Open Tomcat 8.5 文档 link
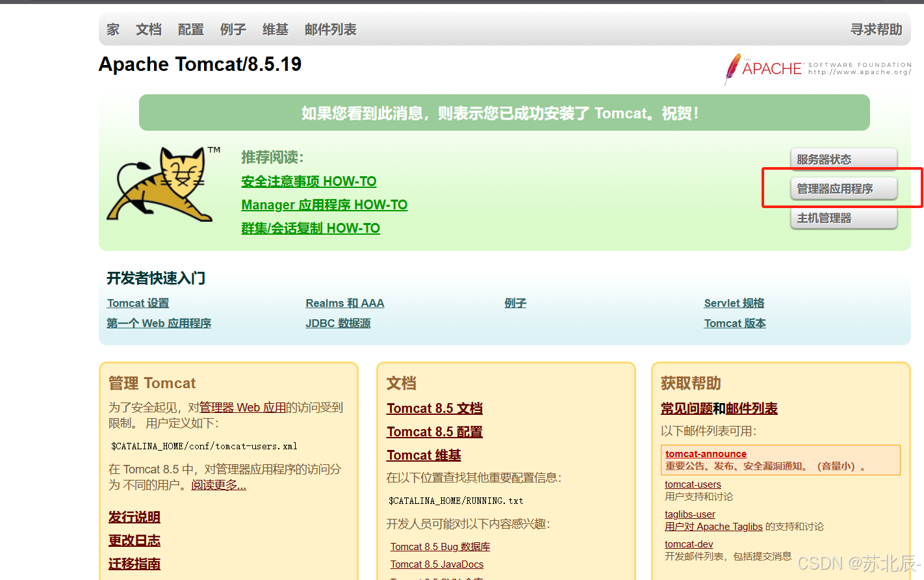This screenshot has width=924, height=580. point(435,408)
